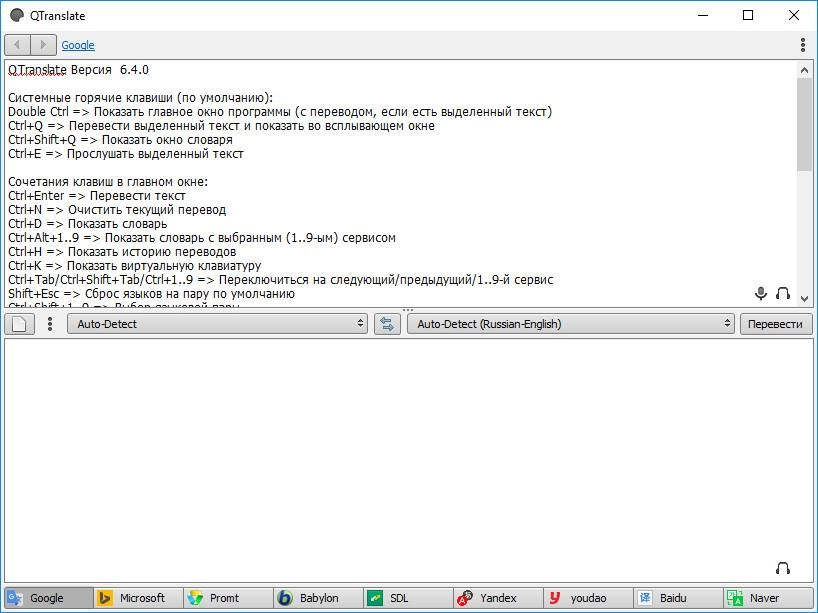This screenshot has width=818, height=613.
Task: Click scroll up arrow in source text box
Action: [x=804, y=70]
